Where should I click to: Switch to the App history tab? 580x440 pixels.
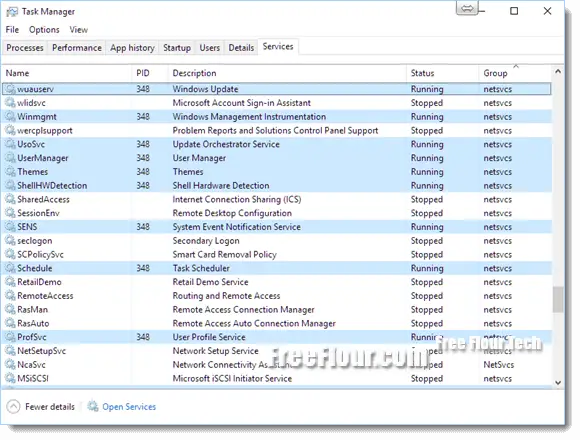pyautogui.click(x=132, y=48)
